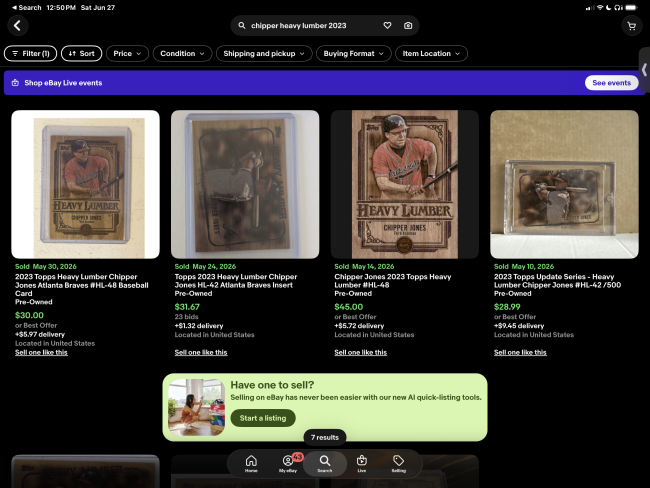Tap the battery icon in status bar

631,7
